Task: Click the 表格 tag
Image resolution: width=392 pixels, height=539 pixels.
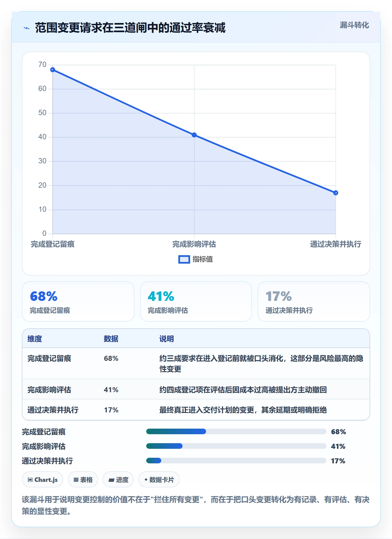Action: [x=83, y=480]
